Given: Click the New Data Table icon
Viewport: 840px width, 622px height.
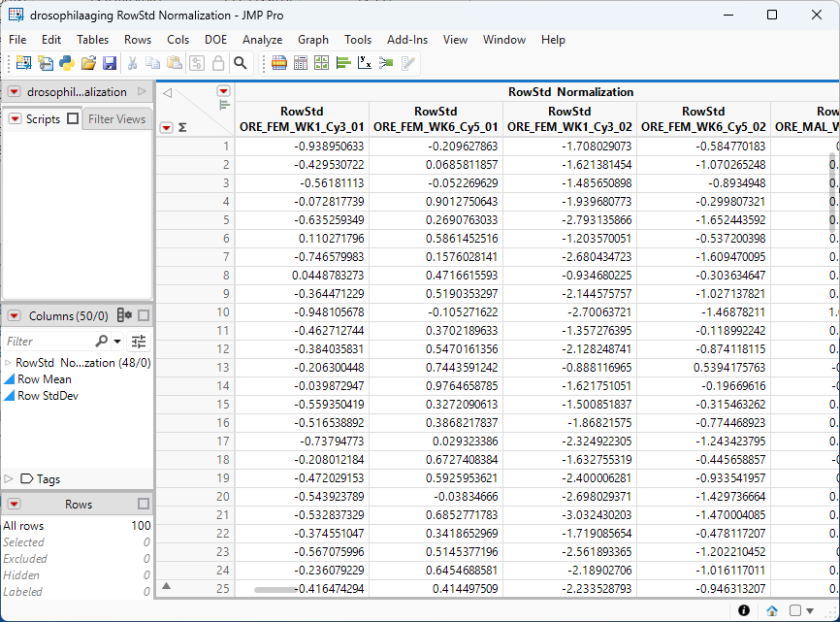Looking at the screenshot, I should 24,62.
